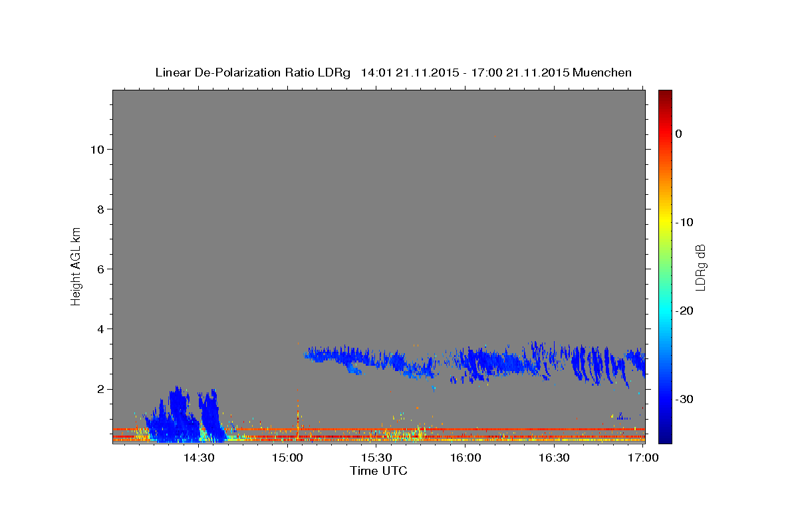Click the height tick label 2
Image resolution: width=798 pixels, height=532 pixels.
coord(100,389)
